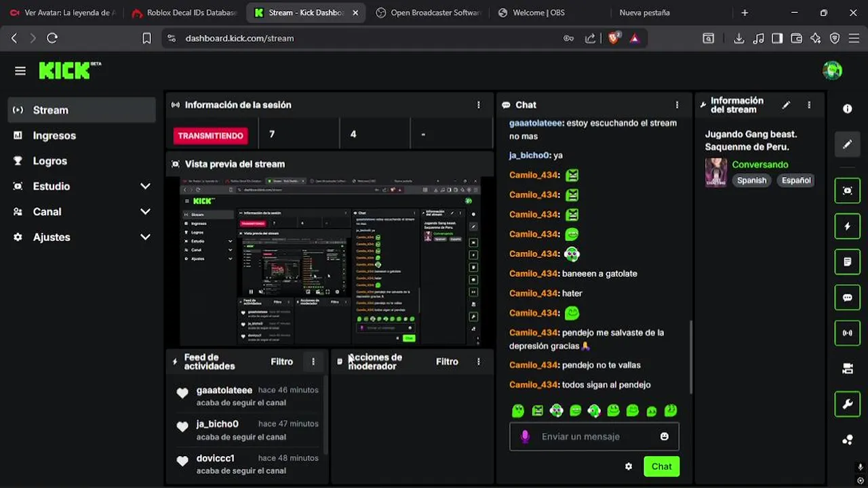The width and height of the screenshot is (868, 488).
Task: Open options menu of Información de la sesión
Action: click(479, 105)
